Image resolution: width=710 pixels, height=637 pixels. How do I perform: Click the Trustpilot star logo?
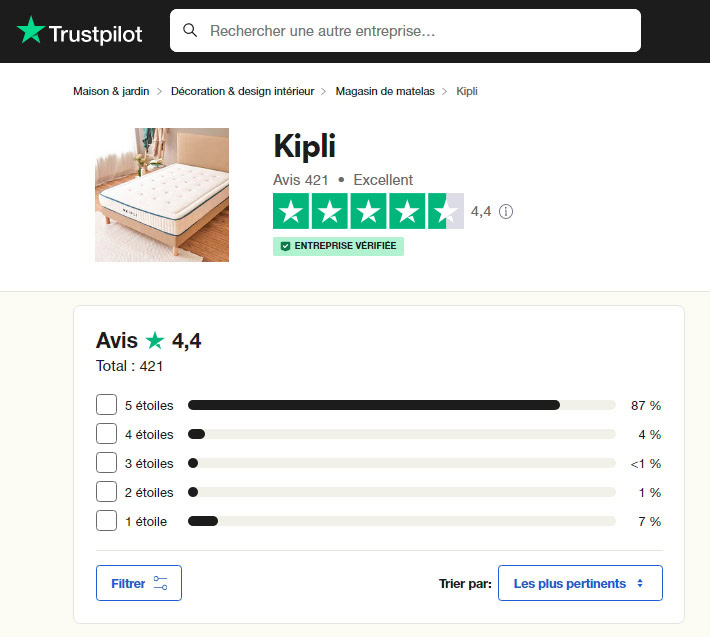31,31
